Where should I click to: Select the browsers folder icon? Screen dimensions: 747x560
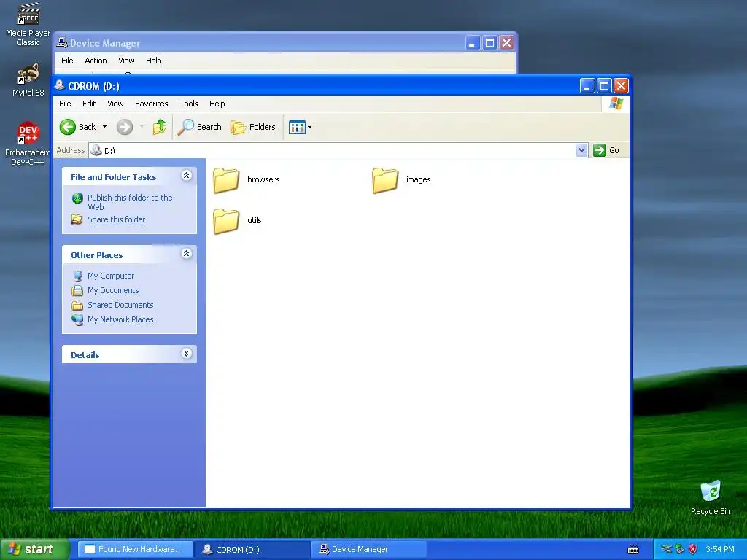226,181
